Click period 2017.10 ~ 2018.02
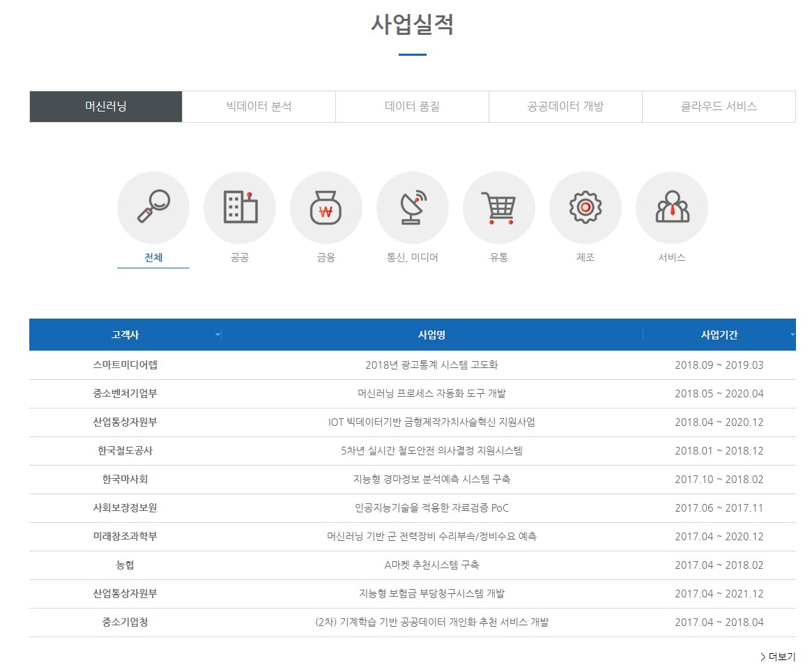 click(719, 479)
